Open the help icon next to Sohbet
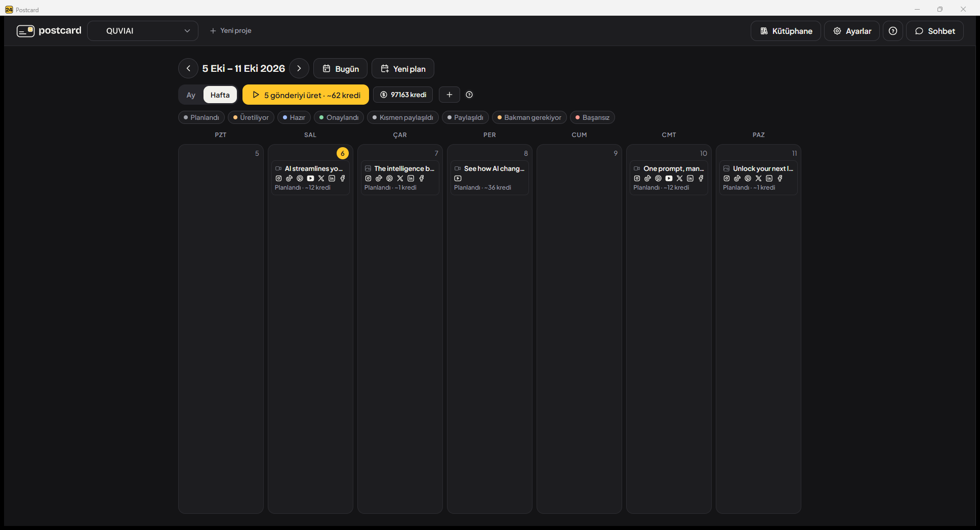Image resolution: width=980 pixels, height=530 pixels. click(x=893, y=31)
